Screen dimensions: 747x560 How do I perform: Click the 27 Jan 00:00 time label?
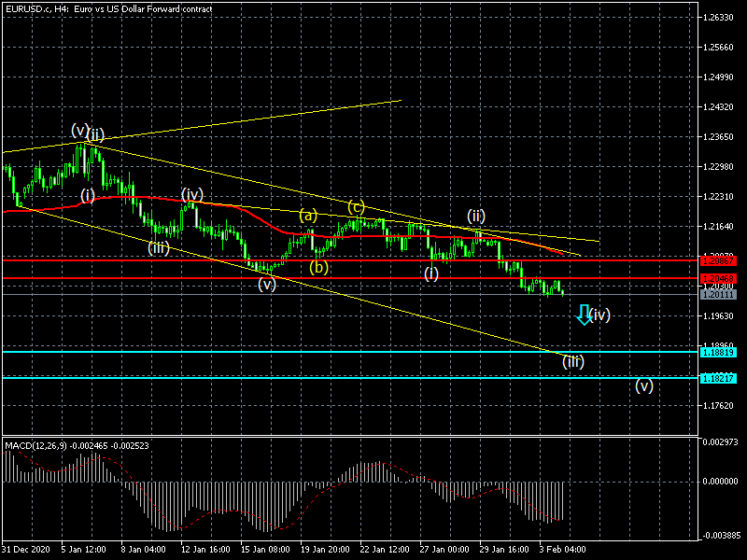tap(444, 550)
